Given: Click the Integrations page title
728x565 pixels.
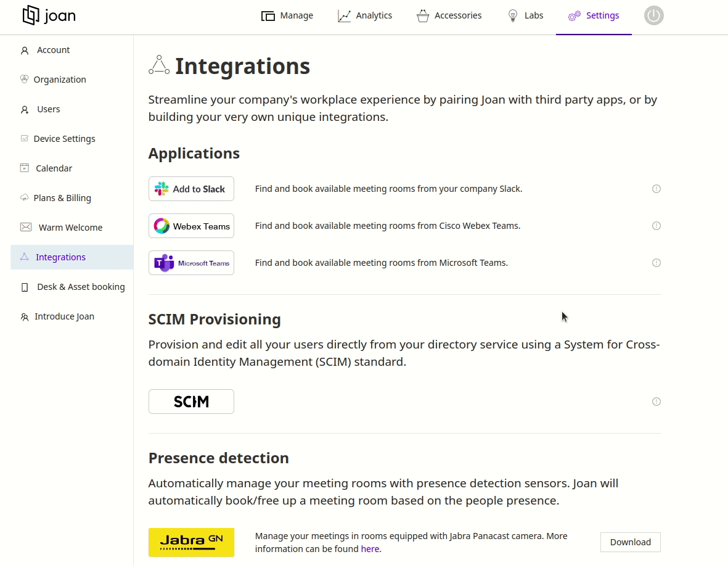Looking at the screenshot, I should point(242,66).
